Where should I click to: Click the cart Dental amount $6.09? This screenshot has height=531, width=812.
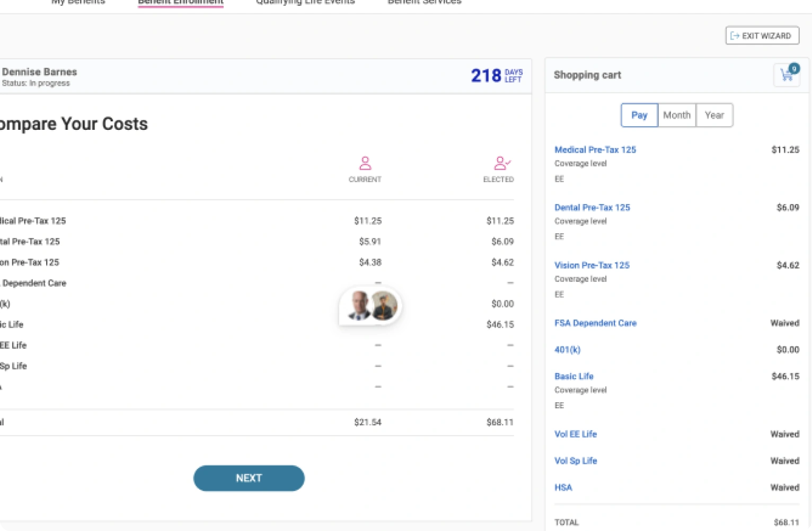point(788,207)
